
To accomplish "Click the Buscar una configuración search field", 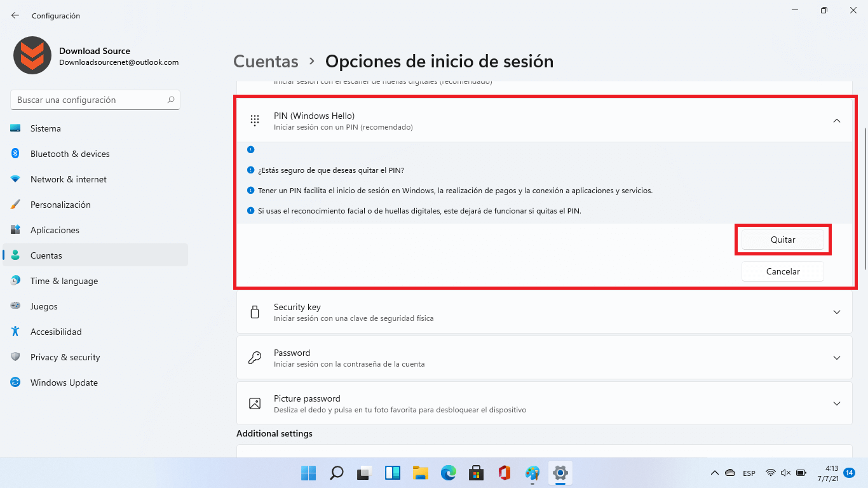I will click(95, 100).
